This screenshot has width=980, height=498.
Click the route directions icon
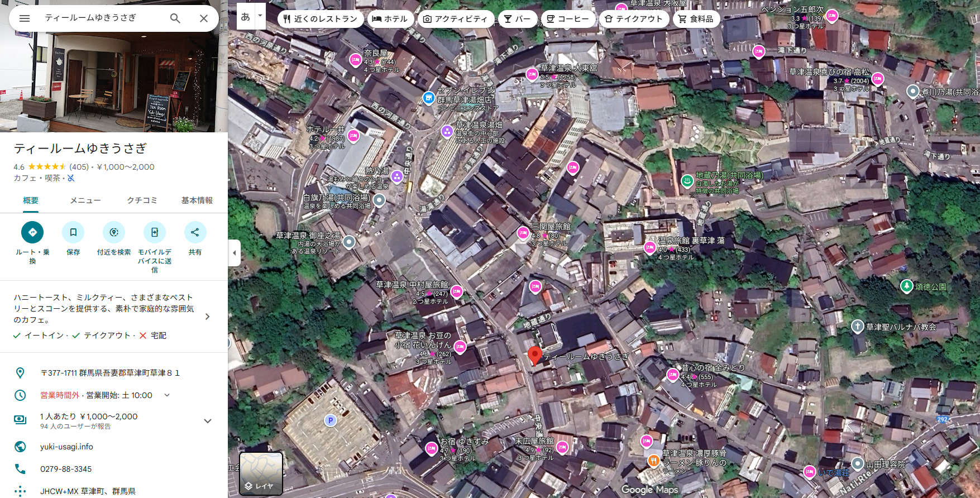point(32,232)
